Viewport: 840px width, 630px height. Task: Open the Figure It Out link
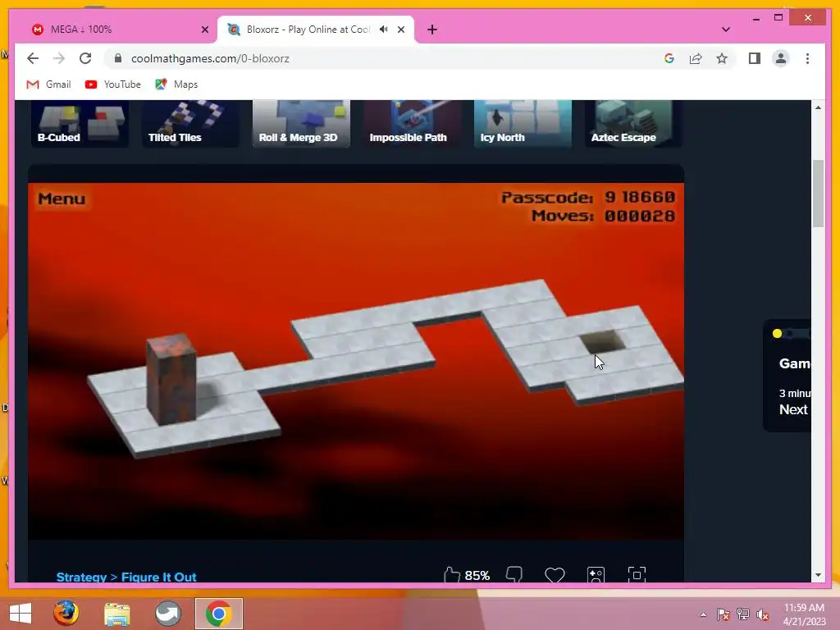click(x=158, y=577)
